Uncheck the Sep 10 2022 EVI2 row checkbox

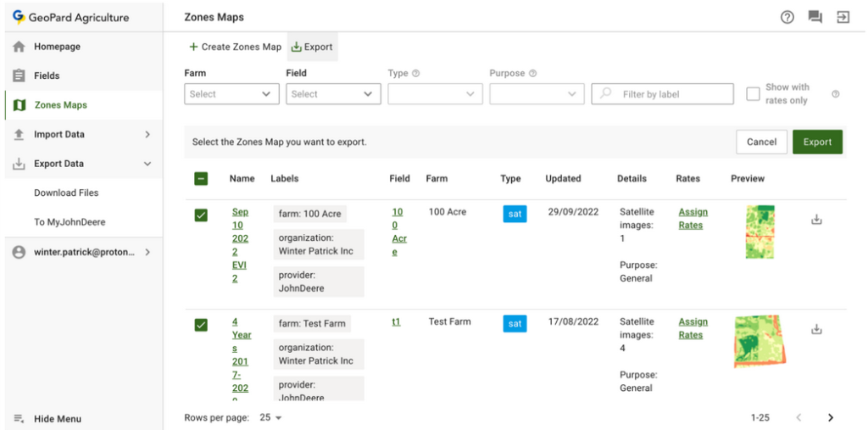201,215
